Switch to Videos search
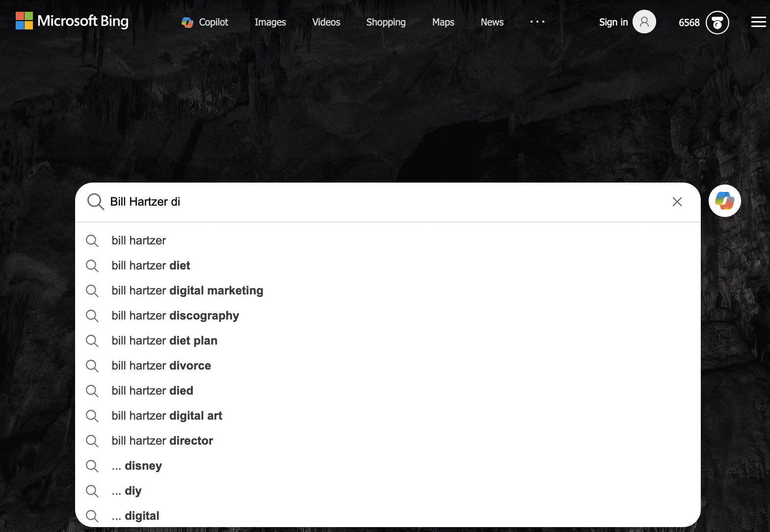The height and width of the screenshot is (532, 770). pos(326,22)
